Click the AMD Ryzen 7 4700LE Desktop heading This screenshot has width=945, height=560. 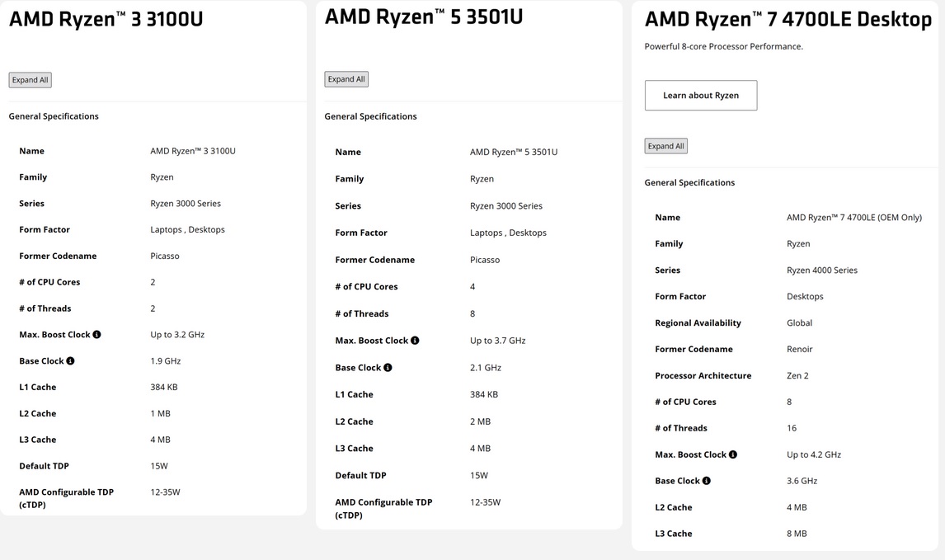(x=788, y=19)
